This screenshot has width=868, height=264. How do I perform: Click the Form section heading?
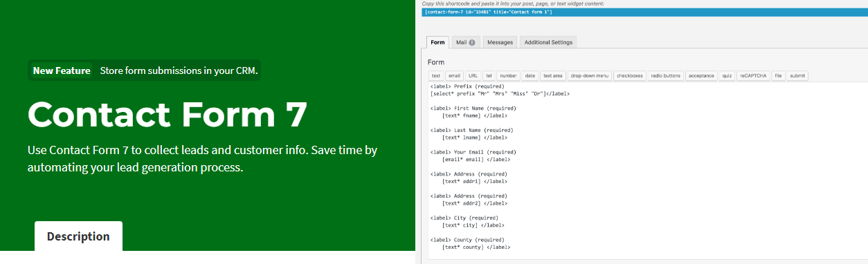coord(436,62)
